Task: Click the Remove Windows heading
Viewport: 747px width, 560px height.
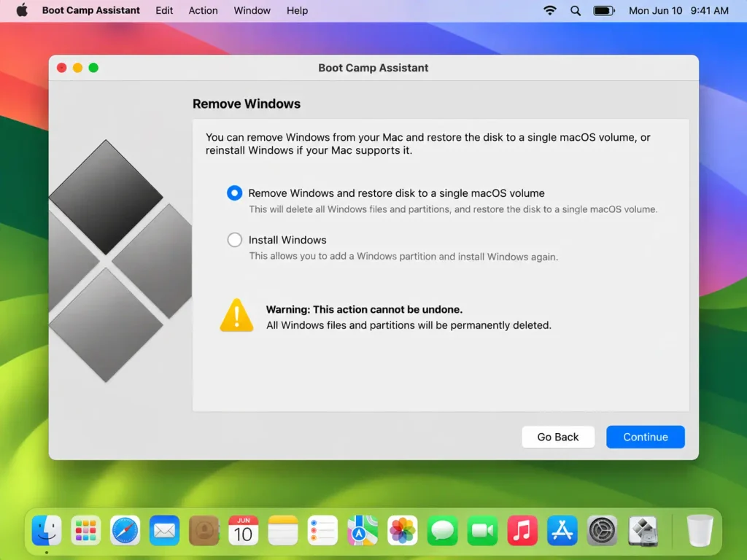Action: pyautogui.click(x=247, y=104)
